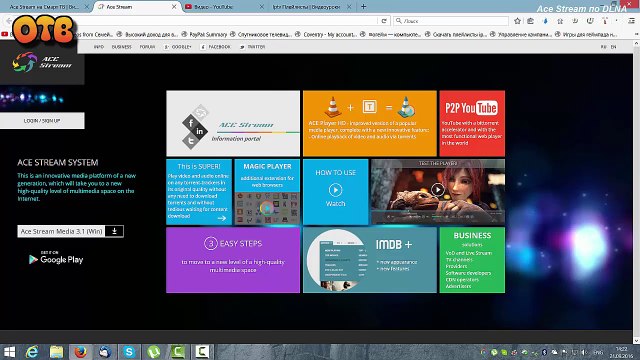640x360 pixels.
Task: Reload the page with the refresh icon
Action: (x=384, y=21)
